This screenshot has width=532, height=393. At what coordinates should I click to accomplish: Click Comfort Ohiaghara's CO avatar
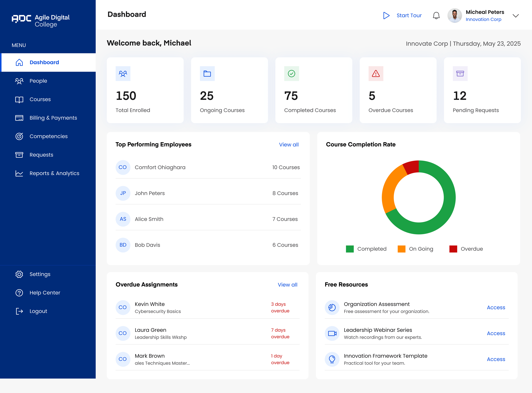tap(123, 167)
